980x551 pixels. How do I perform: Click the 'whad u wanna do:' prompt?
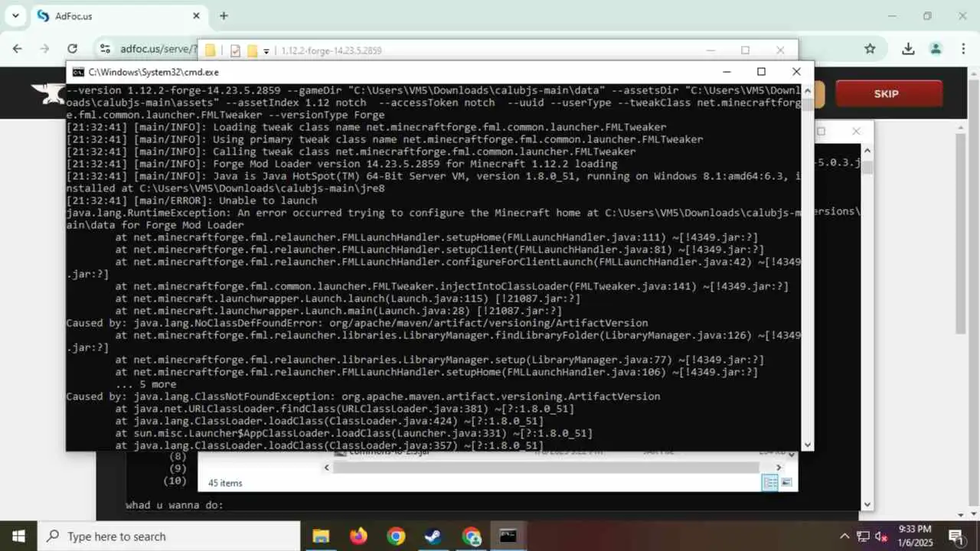pos(175,505)
